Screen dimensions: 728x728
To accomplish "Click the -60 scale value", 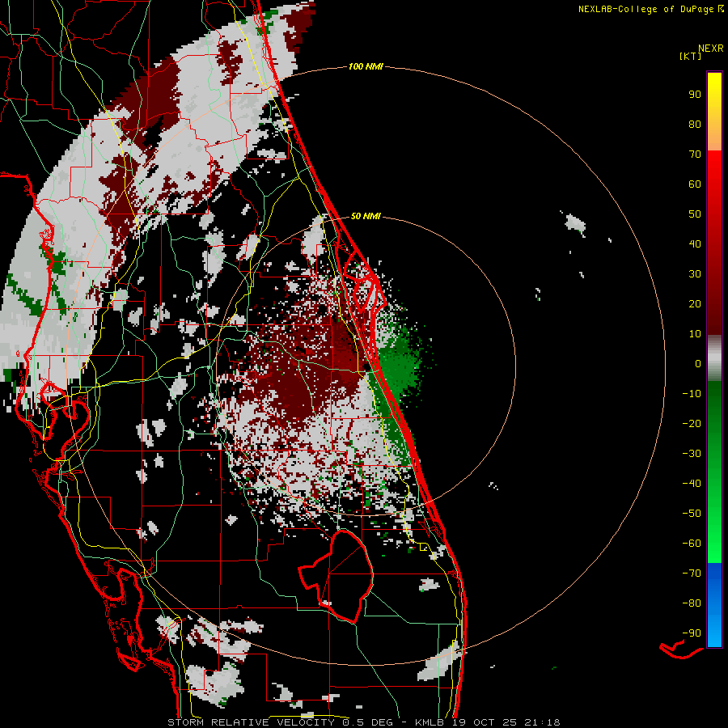I will click(692, 544).
